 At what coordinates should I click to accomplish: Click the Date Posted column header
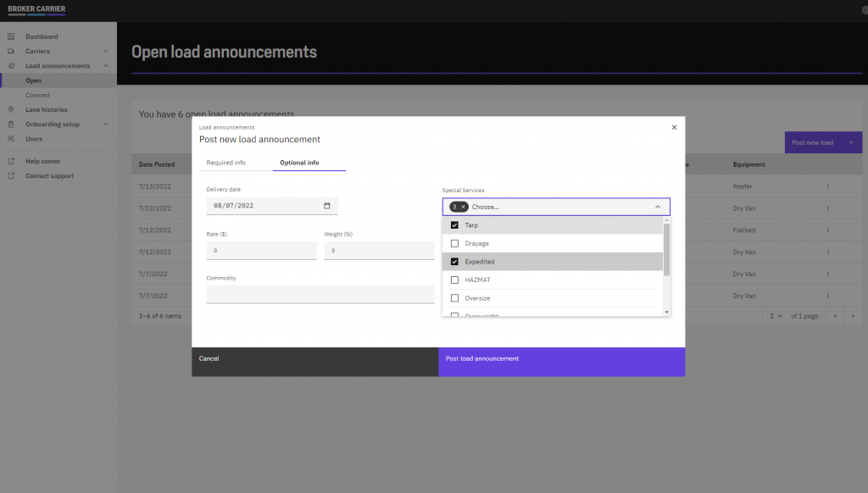click(x=157, y=164)
